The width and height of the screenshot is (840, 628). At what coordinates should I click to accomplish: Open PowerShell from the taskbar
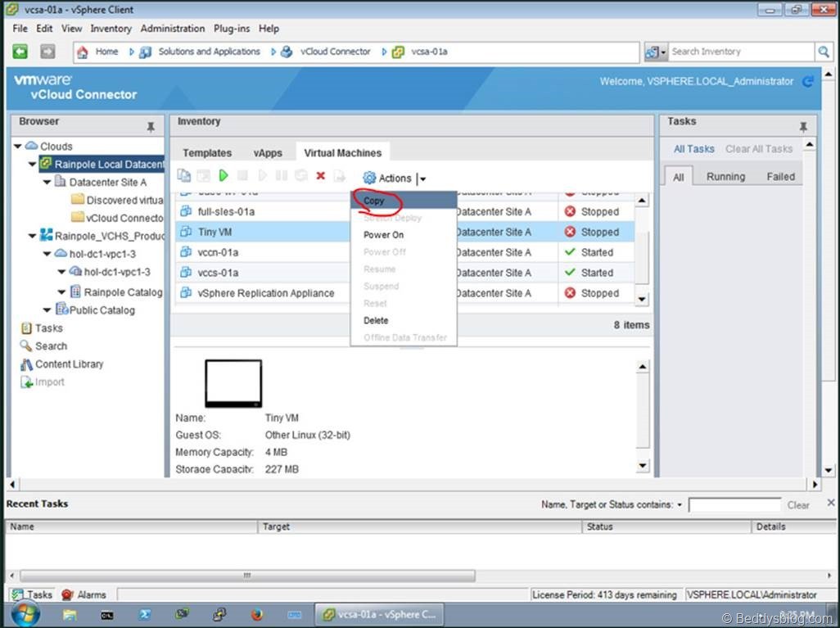[145, 615]
